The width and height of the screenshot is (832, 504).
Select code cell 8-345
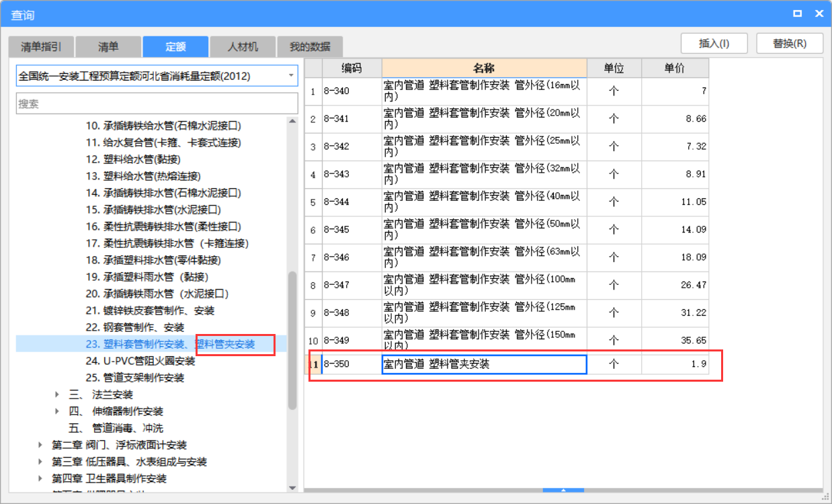point(351,229)
